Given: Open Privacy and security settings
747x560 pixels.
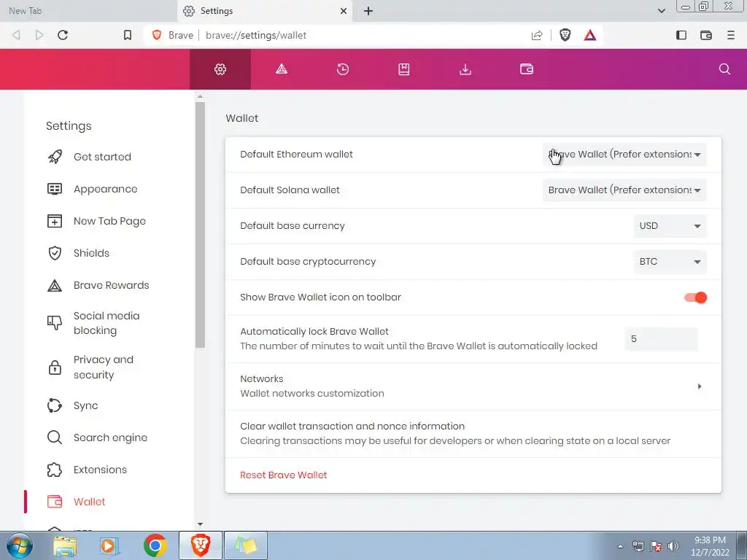Looking at the screenshot, I should click(103, 367).
